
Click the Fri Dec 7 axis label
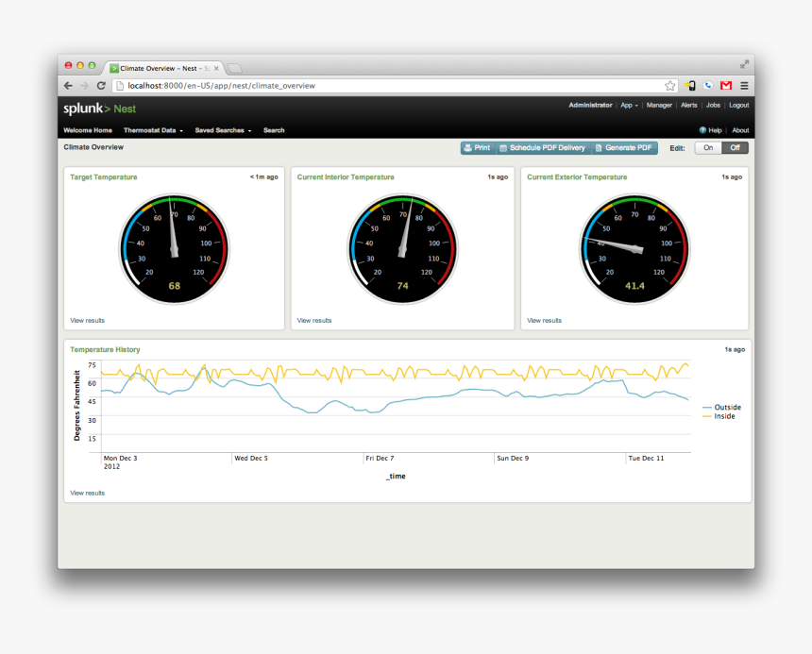pos(380,459)
